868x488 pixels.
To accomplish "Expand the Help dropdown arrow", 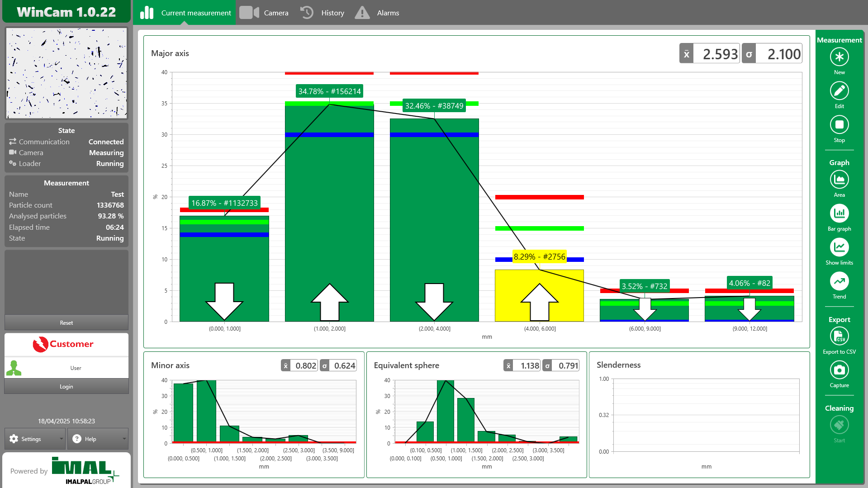I will tap(124, 439).
